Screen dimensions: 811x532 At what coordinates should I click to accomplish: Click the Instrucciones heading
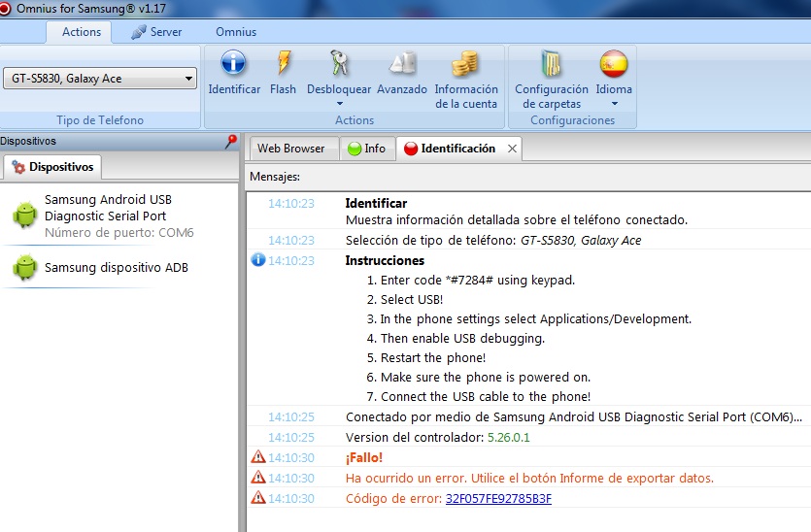(385, 260)
